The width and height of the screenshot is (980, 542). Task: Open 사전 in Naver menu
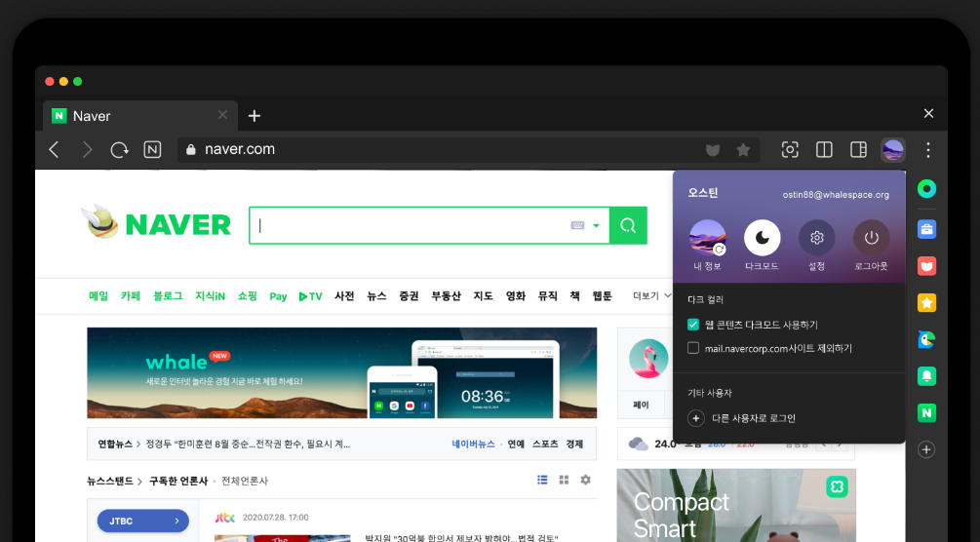pos(344,295)
